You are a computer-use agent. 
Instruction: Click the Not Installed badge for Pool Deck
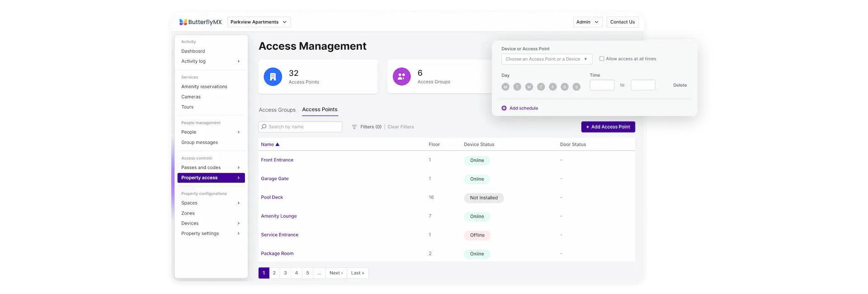click(484, 198)
